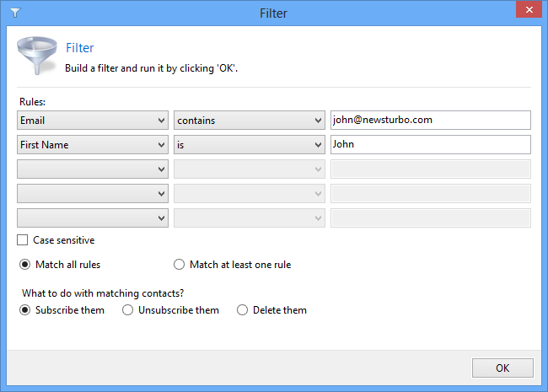This screenshot has height=392, width=548.
Task: Click the john@newsturbo.com value field
Action: coord(431,121)
